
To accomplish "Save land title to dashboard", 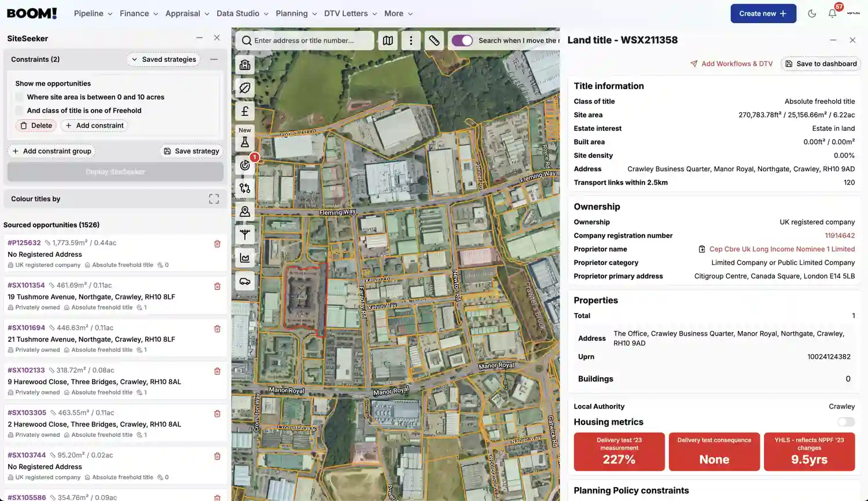I will pos(821,64).
